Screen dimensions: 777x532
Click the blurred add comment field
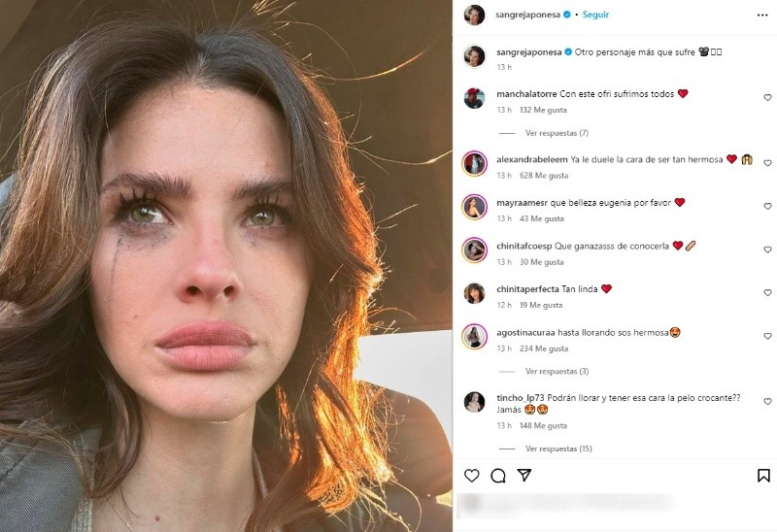565,503
